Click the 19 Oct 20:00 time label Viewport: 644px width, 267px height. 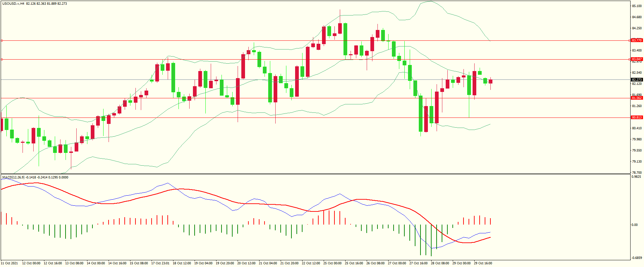[x=225, y=263]
